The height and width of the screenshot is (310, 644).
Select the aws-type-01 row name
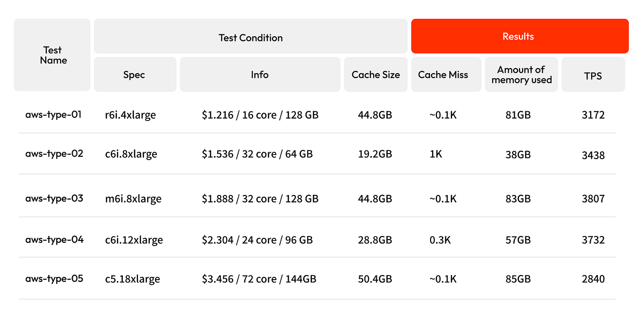[x=53, y=114]
